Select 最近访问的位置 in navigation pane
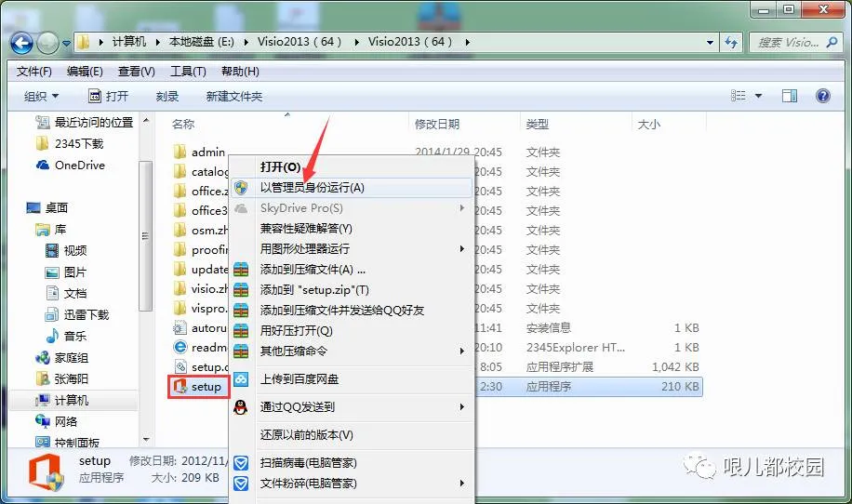The image size is (852, 504). point(85,122)
